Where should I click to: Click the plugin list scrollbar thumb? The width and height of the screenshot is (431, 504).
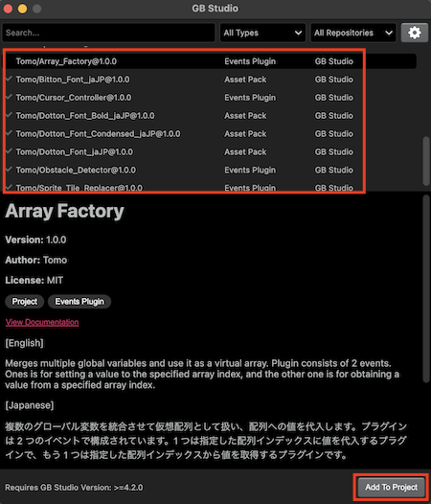[426, 161]
